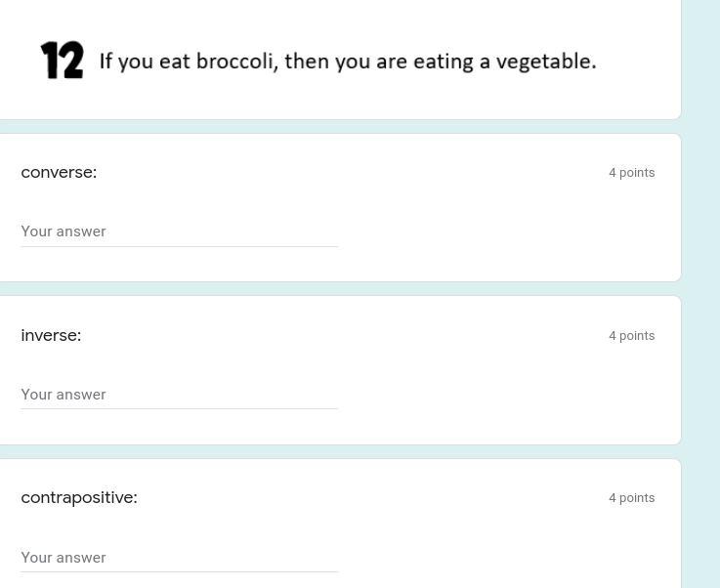Click the word "broccoli" in the statement
This screenshot has width=720, height=588.
[236, 62]
